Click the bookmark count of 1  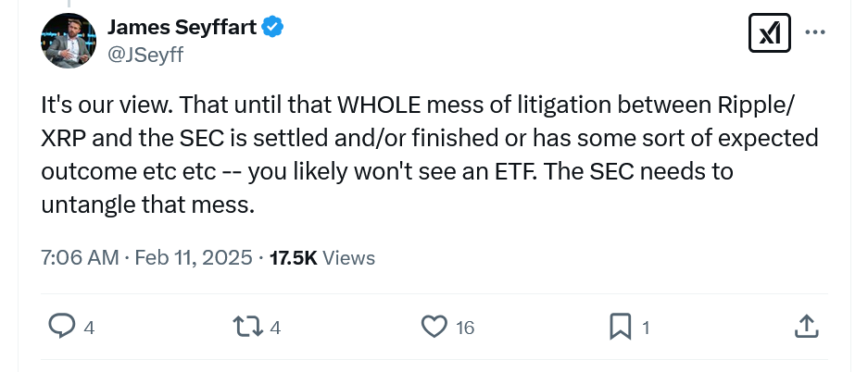click(x=646, y=327)
